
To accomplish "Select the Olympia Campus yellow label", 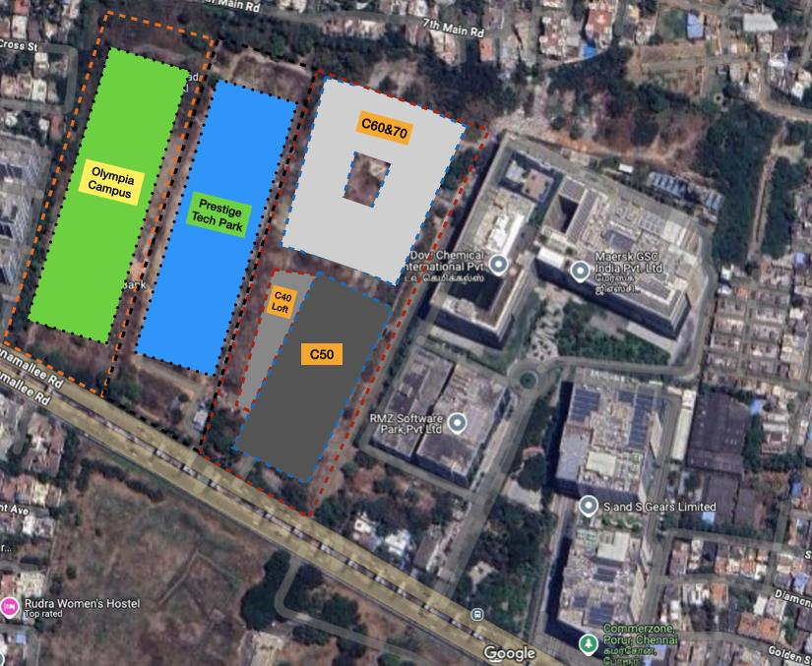I will coord(111,182).
